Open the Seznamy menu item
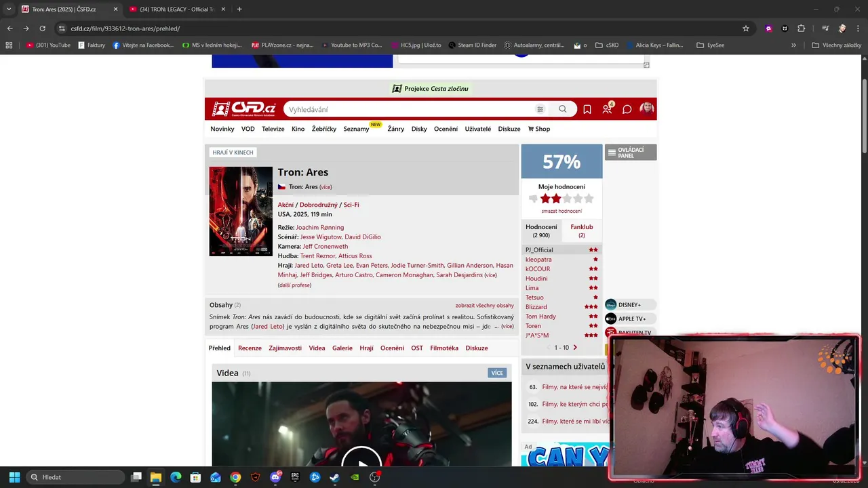Viewport: 868px width, 488px height. pyautogui.click(x=356, y=129)
